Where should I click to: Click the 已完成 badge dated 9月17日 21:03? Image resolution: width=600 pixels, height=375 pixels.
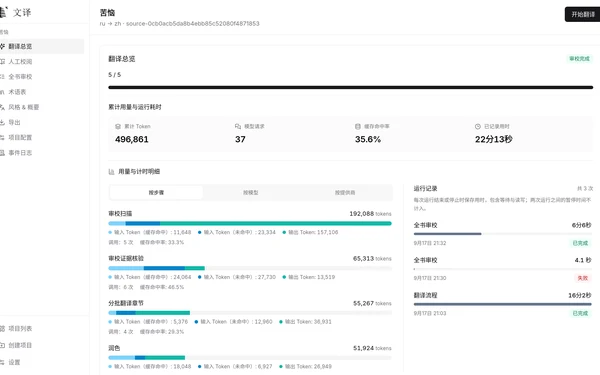click(580, 313)
